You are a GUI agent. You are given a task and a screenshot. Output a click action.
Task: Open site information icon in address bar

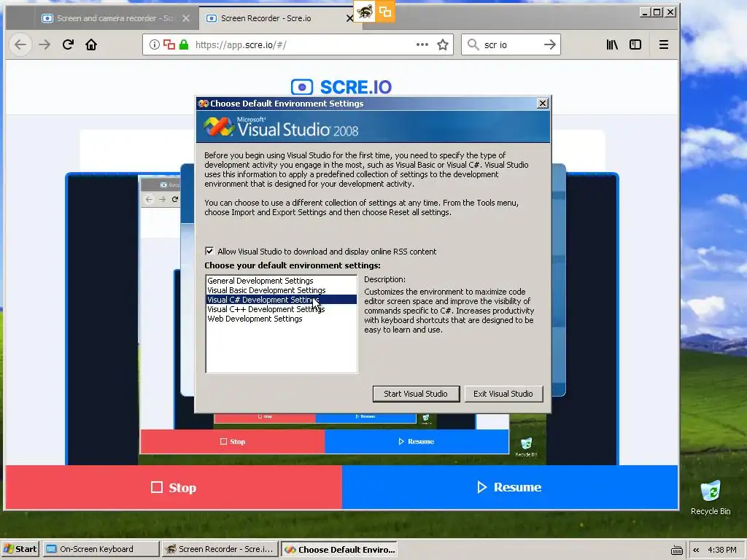(155, 44)
